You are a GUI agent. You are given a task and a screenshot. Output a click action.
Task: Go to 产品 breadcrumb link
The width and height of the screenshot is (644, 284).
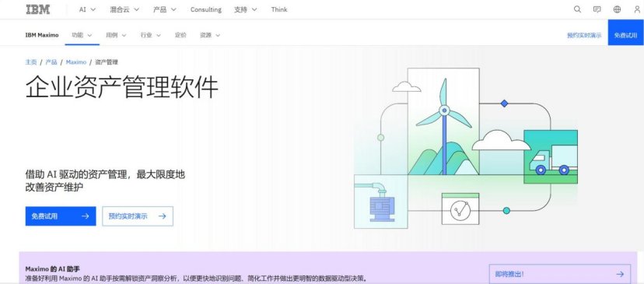pyautogui.click(x=51, y=62)
